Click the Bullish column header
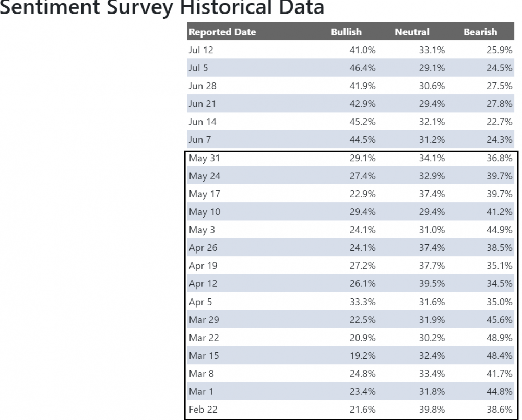 click(x=346, y=32)
